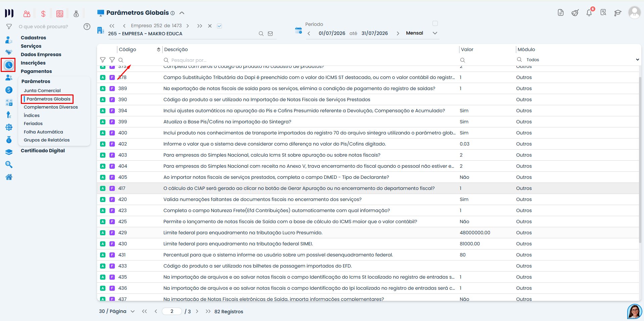The width and height of the screenshot is (644, 321).
Task: Expand the Mensal period dropdown
Action: pyautogui.click(x=435, y=33)
